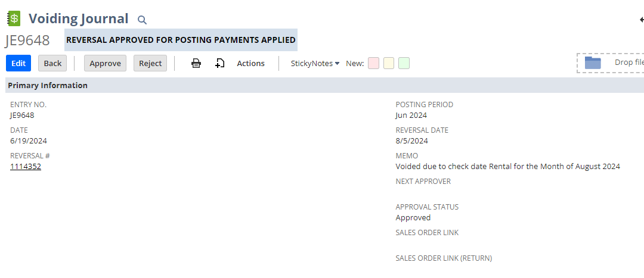The width and height of the screenshot is (644, 278).
Task: Open the Actions menu
Action: pos(250,63)
